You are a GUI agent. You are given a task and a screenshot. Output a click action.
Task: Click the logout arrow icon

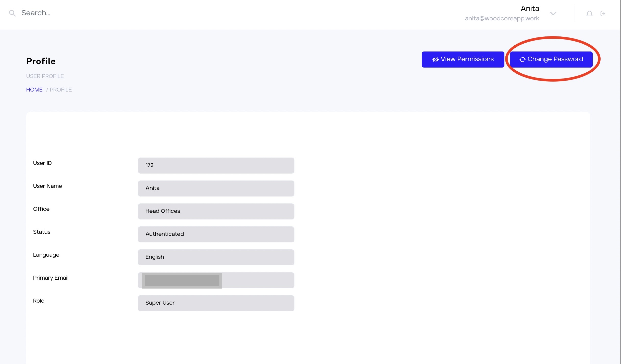603,14
